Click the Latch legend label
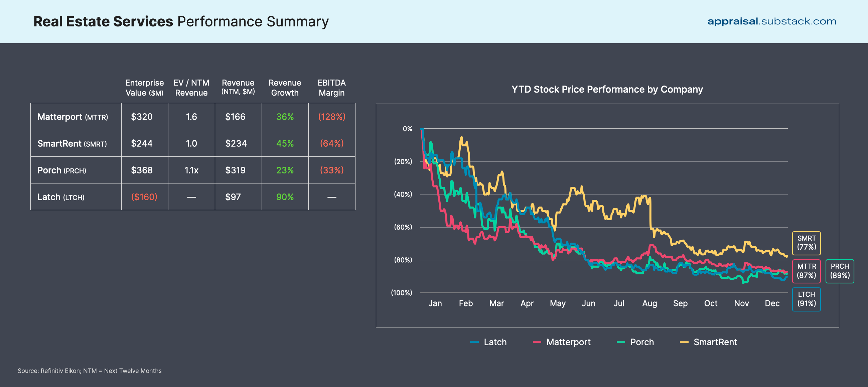Screen dimensions: 868x387 tap(495, 342)
